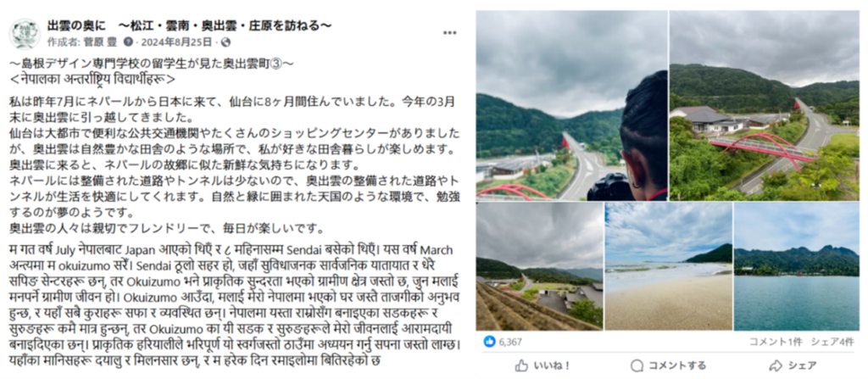868x379 pixels.
Task: Click the speech bubble comment icon
Action: point(637,365)
